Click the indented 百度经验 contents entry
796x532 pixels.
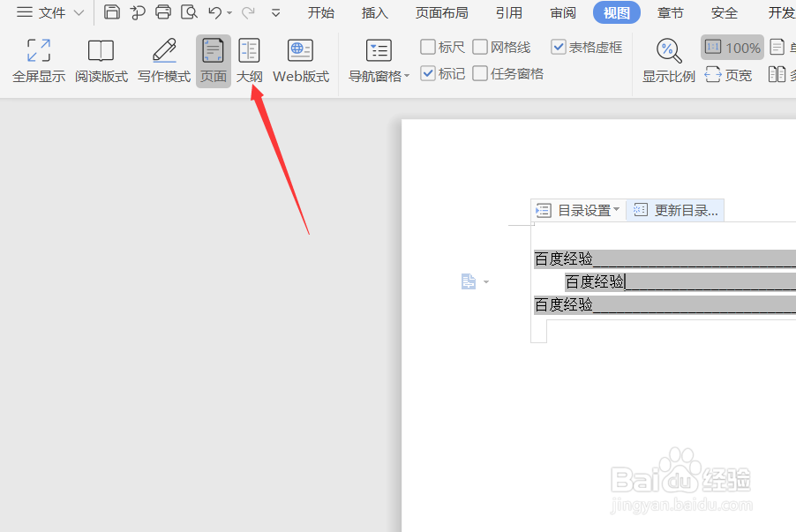click(595, 281)
